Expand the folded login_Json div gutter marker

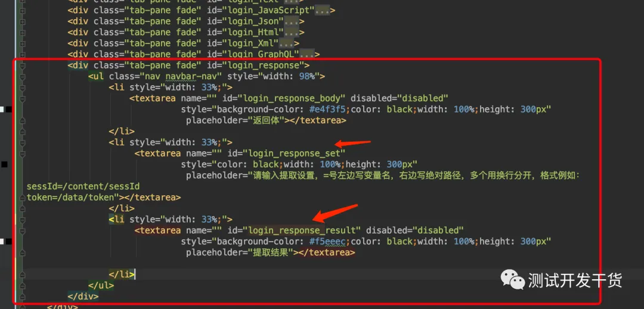(22, 21)
